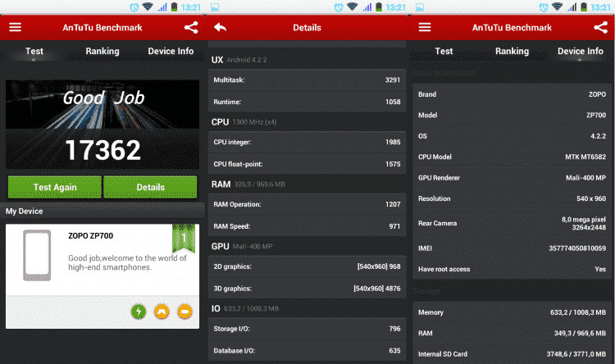Tap Resolution 540 x 960 row
The width and height of the screenshot is (615, 364).
pyautogui.click(x=512, y=198)
